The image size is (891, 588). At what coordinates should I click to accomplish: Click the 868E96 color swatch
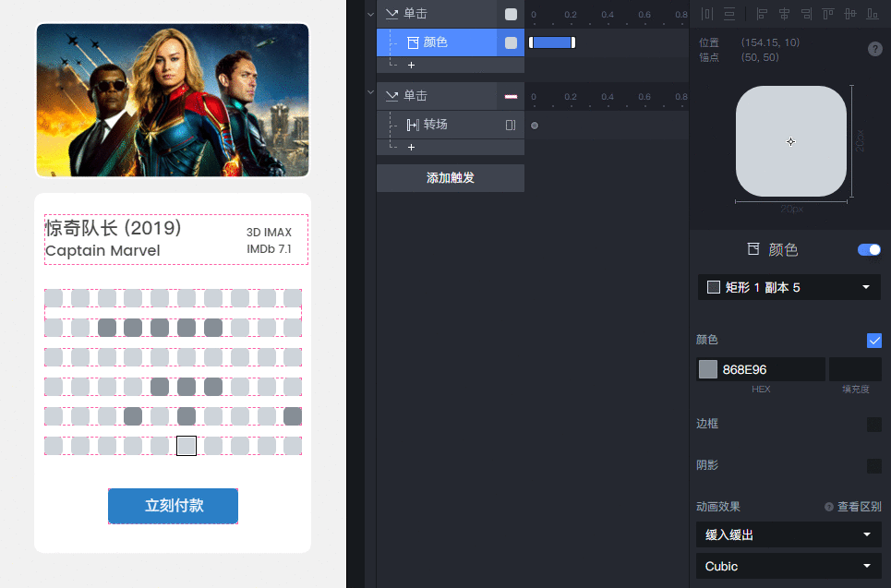(x=707, y=369)
